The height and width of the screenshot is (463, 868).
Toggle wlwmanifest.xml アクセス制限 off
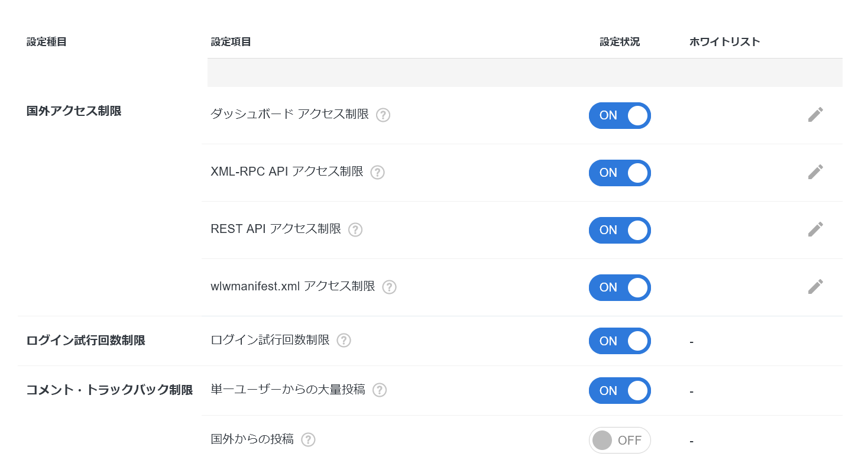click(620, 287)
